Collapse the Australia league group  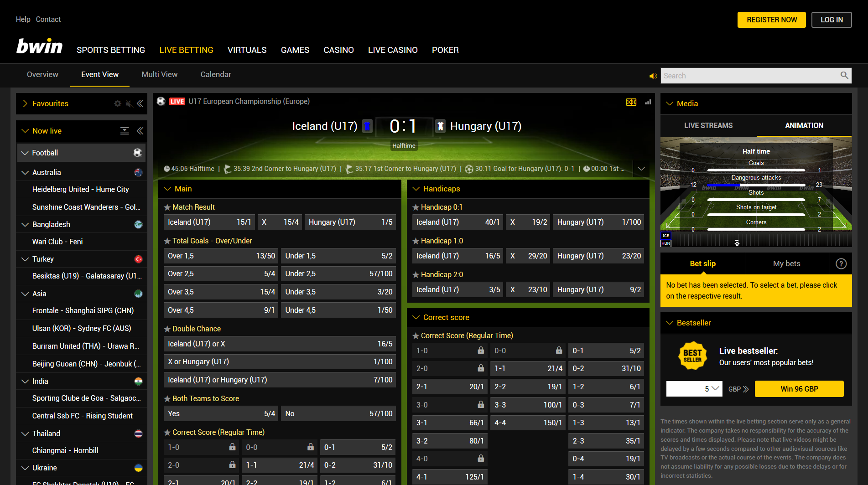pyautogui.click(x=25, y=172)
